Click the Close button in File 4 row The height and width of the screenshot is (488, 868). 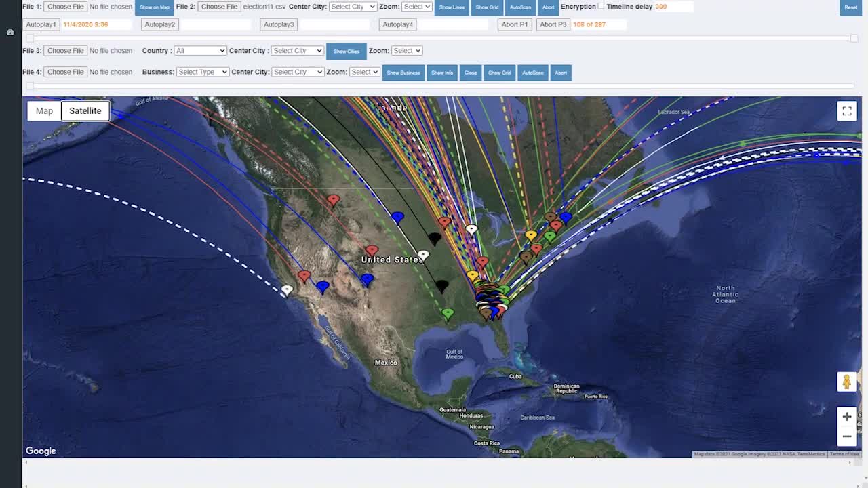471,73
